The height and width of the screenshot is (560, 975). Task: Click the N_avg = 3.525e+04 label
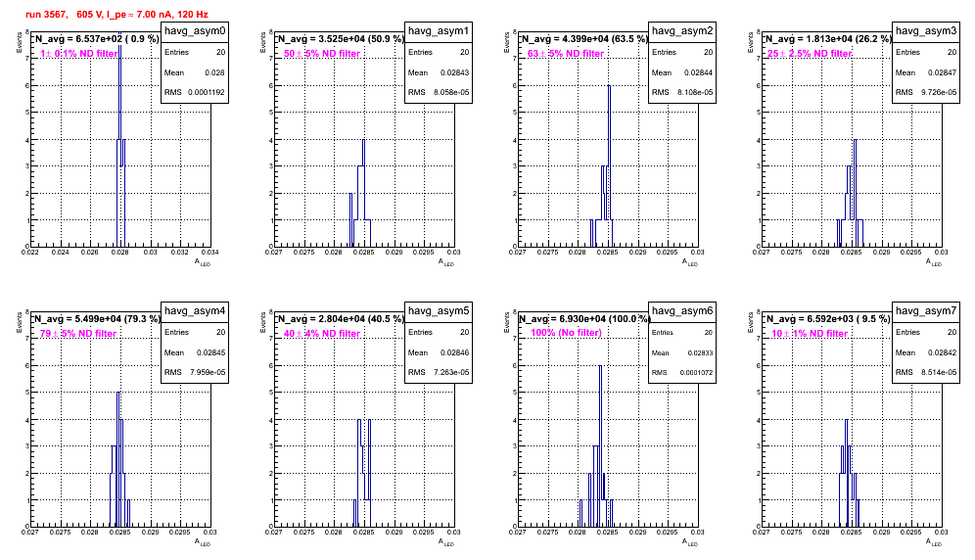point(341,38)
